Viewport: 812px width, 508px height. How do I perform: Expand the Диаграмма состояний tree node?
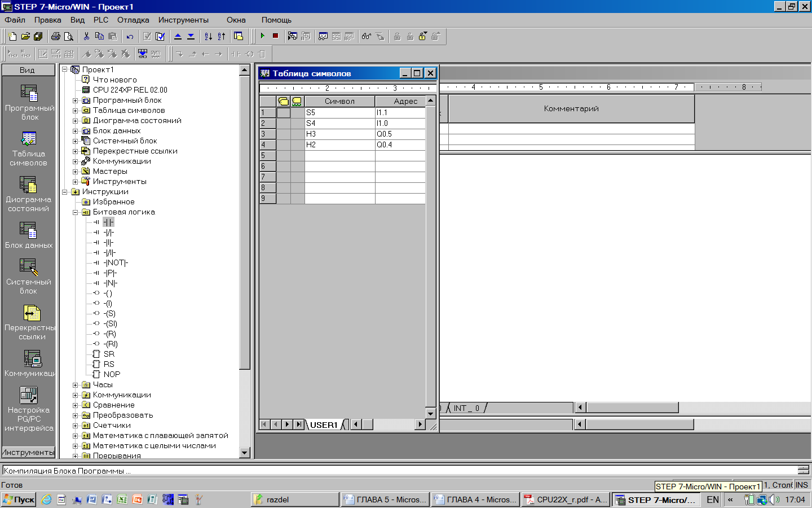pyautogui.click(x=75, y=121)
